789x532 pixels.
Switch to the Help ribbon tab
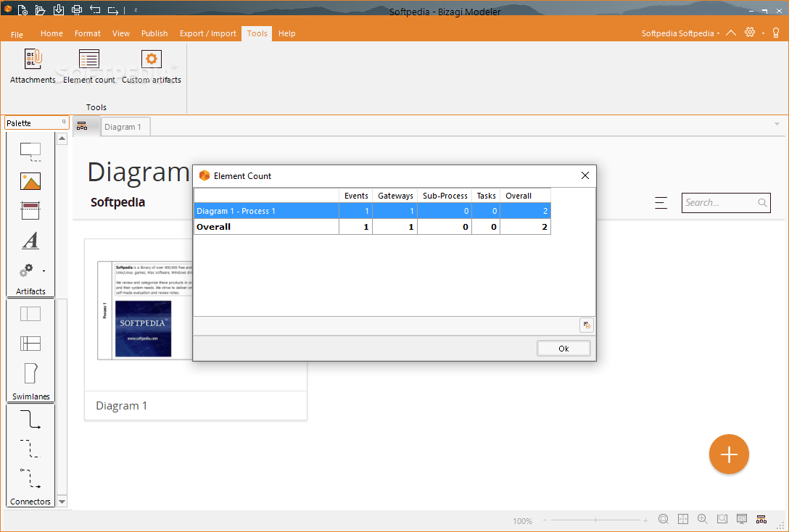[287, 33]
